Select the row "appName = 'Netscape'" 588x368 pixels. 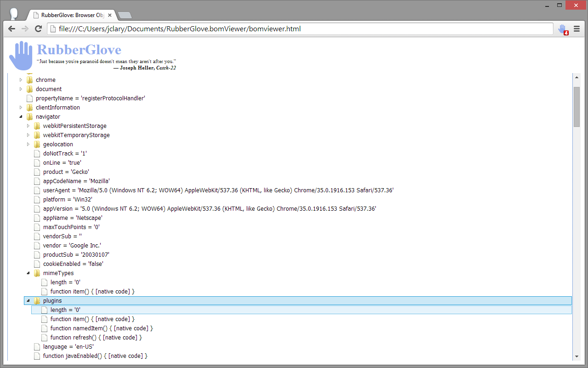[x=73, y=218]
